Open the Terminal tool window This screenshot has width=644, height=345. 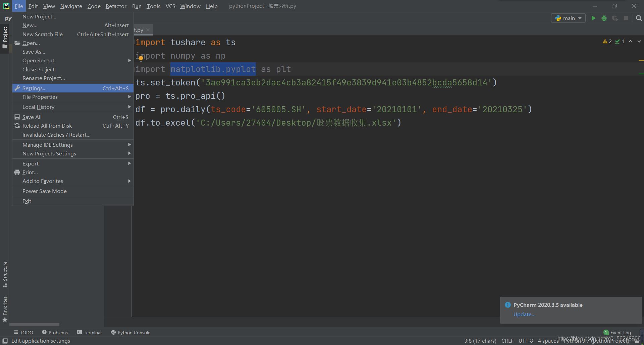89,333
